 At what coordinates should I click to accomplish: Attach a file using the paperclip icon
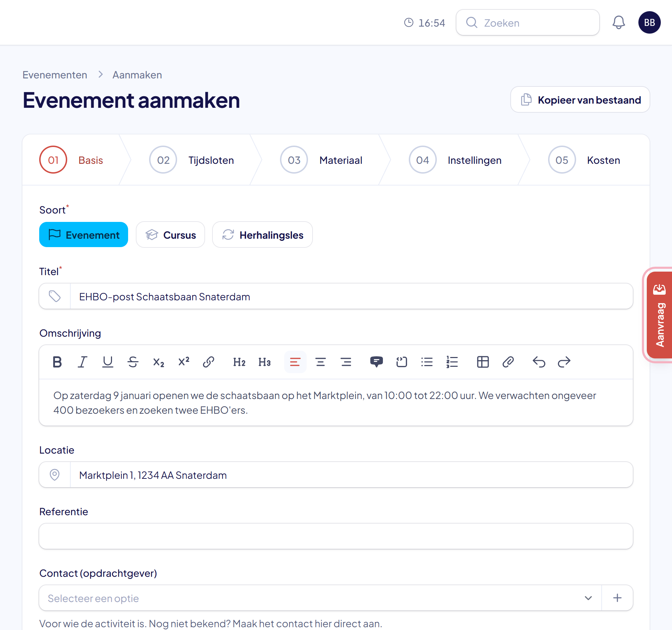pyautogui.click(x=508, y=362)
